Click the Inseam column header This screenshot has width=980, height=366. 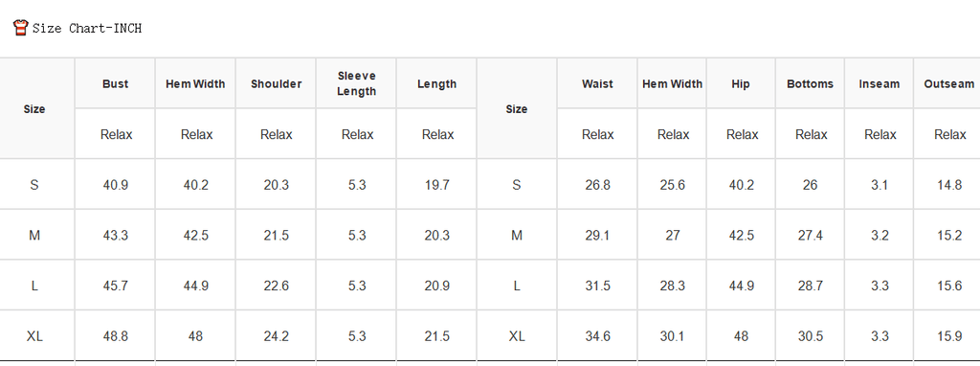(880, 84)
